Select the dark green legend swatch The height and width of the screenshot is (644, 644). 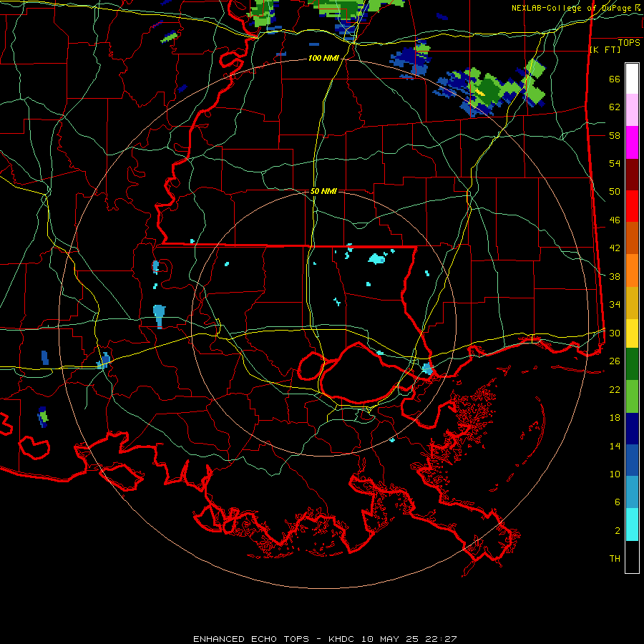(632, 364)
